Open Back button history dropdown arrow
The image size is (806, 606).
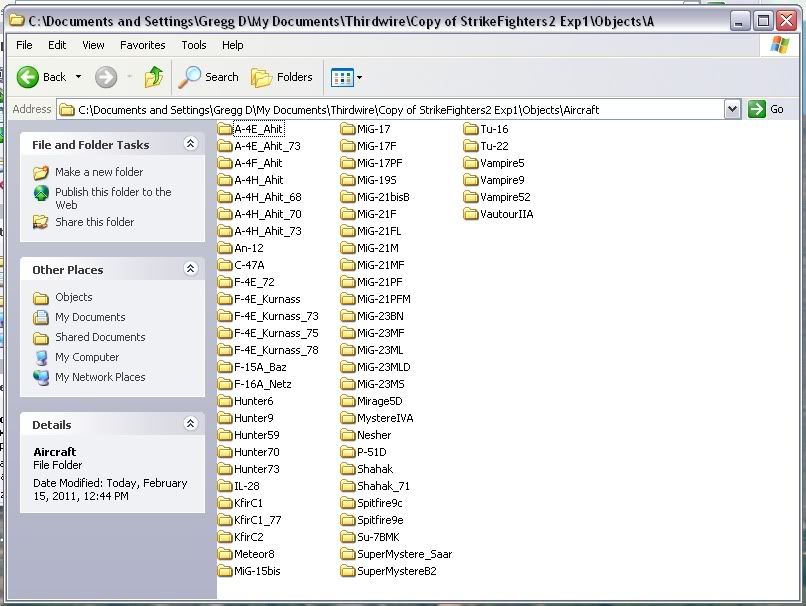(x=78, y=77)
